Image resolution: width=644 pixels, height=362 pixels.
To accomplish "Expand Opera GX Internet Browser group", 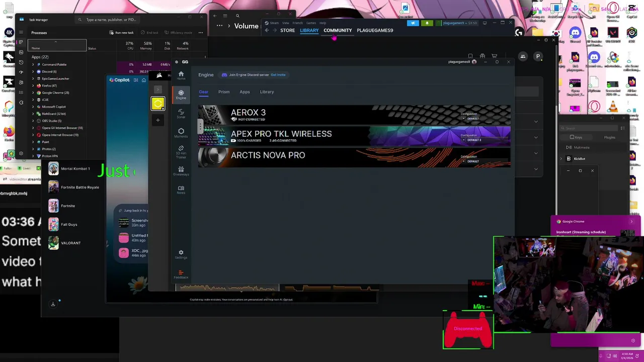I will [33, 128].
